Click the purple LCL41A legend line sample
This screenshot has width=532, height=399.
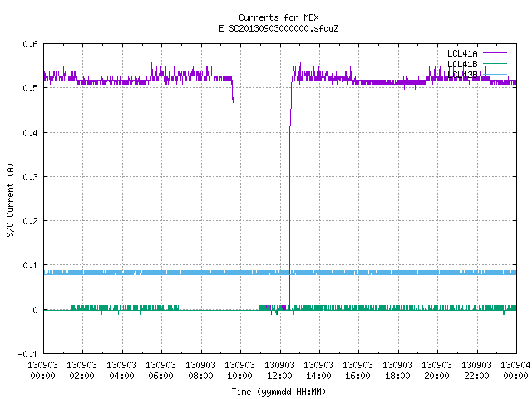pyautogui.click(x=495, y=53)
